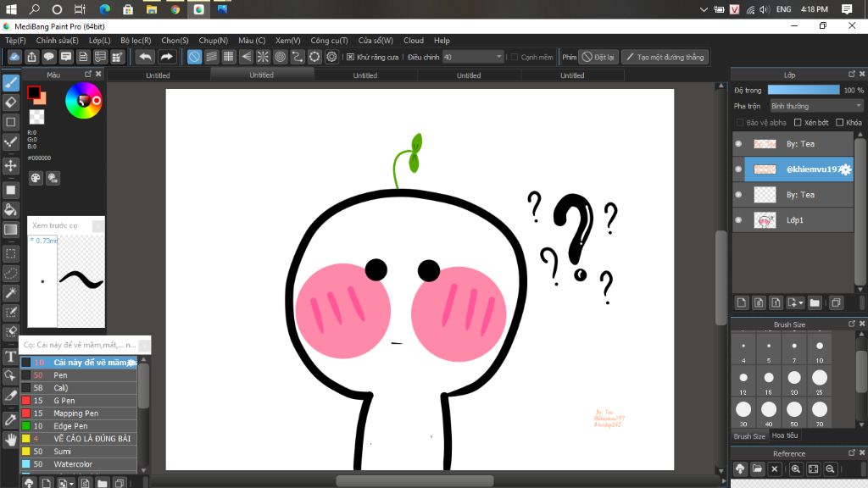This screenshot has width=868, height=488.
Task: Click the Redo arrow
Action: [166, 57]
